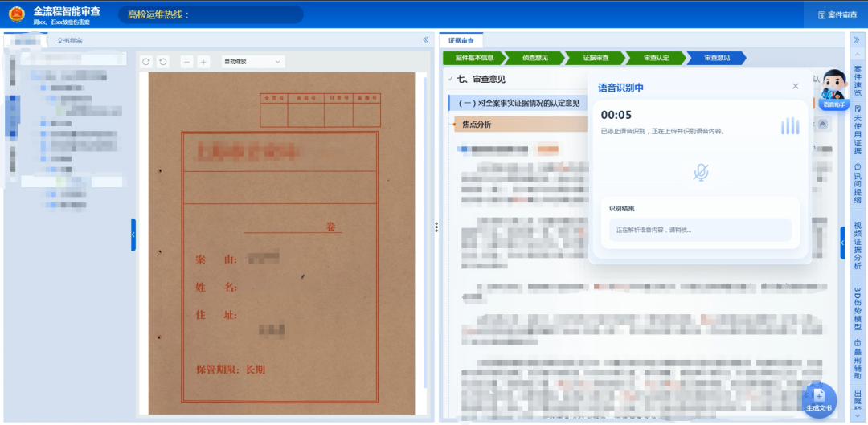Go to 审查认定 step
This screenshot has width=868, height=425.
coord(656,58)
